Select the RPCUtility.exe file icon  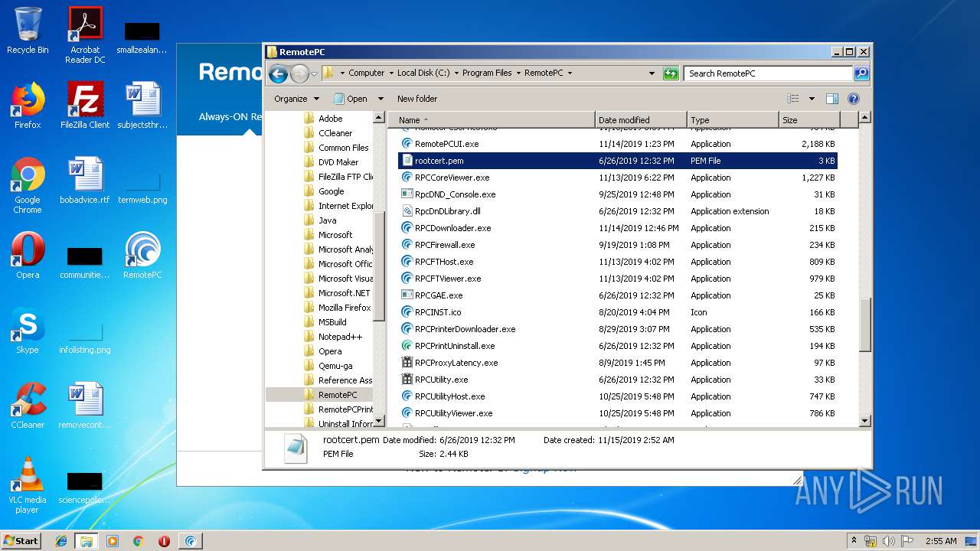407,380
